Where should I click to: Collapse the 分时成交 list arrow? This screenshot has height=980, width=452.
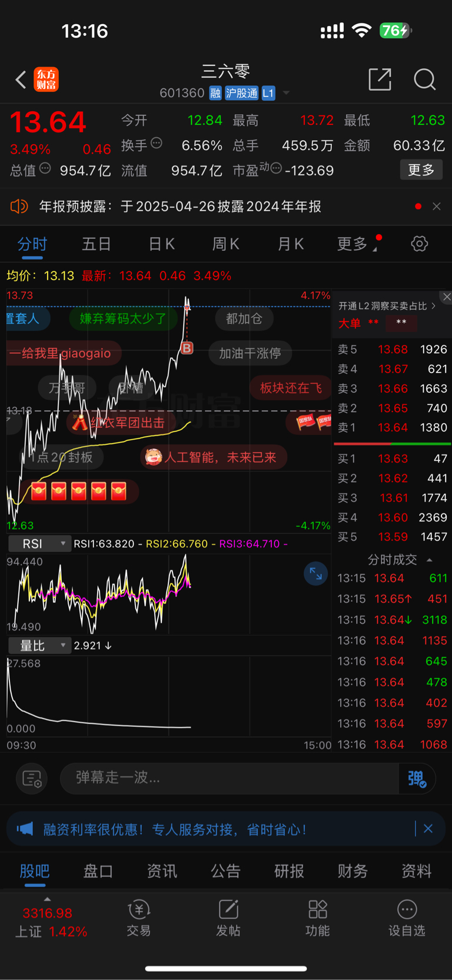coord(430,560)
